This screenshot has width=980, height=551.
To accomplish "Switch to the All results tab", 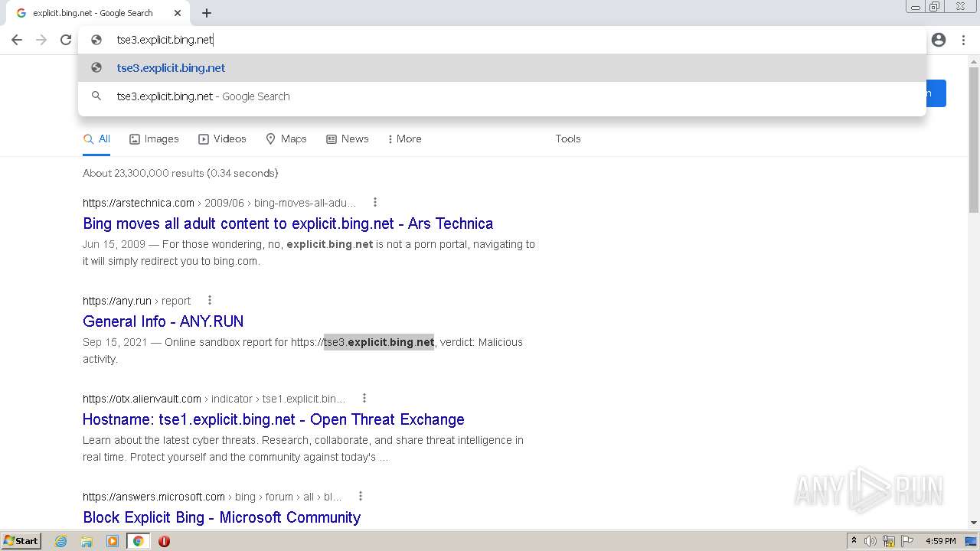I will pyautogui.click(x=97, y=139).
